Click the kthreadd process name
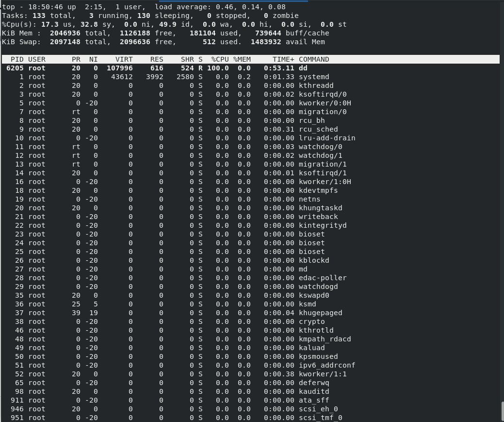Viewport: 504px width, 422px height. [316, 85]
